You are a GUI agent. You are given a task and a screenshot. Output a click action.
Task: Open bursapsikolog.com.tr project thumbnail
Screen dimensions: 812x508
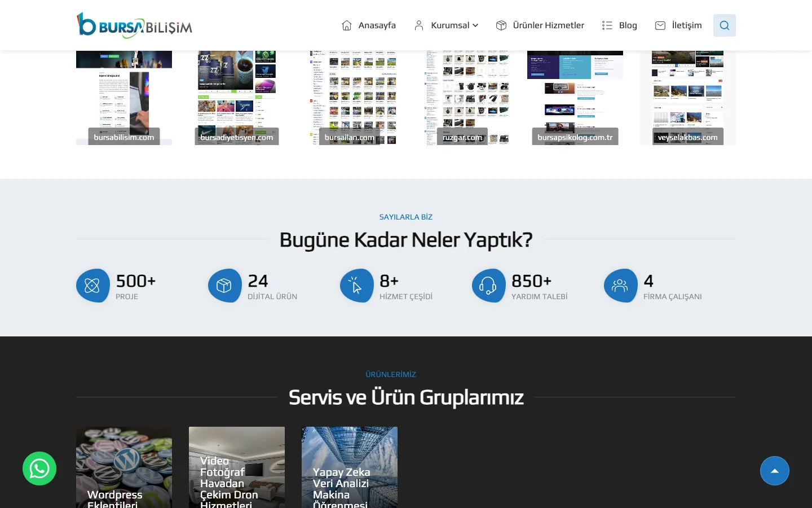575,98
